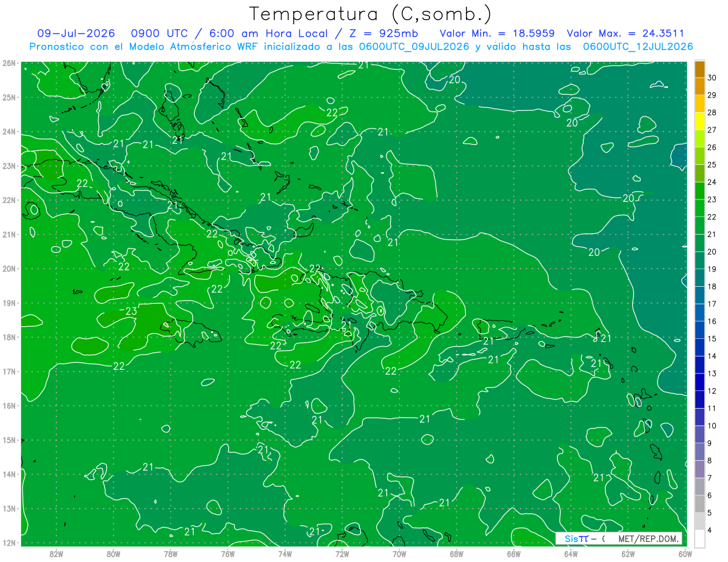The height and width of the screenshot is (562, 728).
Task: Click the color-scale label '27'
Action: [712, 130]
